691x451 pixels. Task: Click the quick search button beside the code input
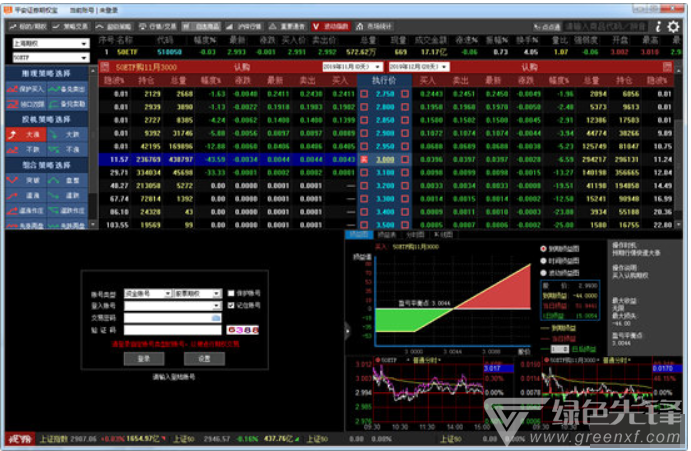(x=546, y=27)
